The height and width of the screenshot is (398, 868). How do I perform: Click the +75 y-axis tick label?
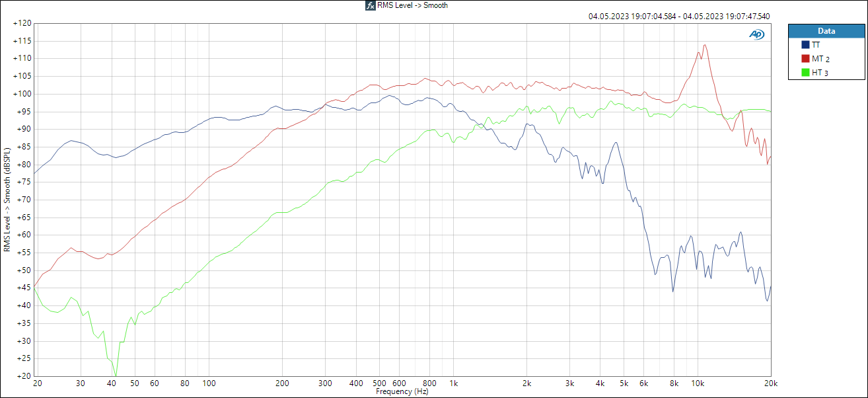(x=24, y=182)
